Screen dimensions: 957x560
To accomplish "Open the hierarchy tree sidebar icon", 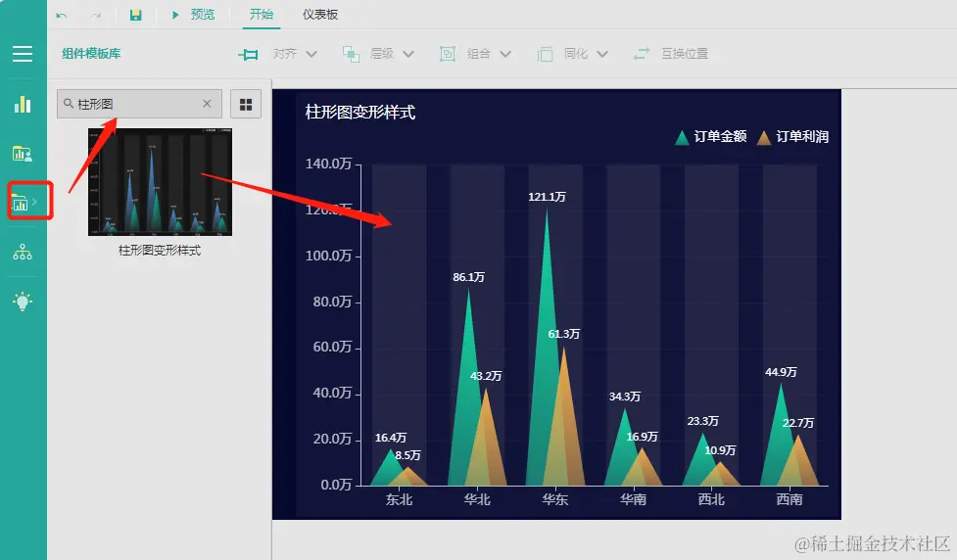I will click(x=23, y=252).
